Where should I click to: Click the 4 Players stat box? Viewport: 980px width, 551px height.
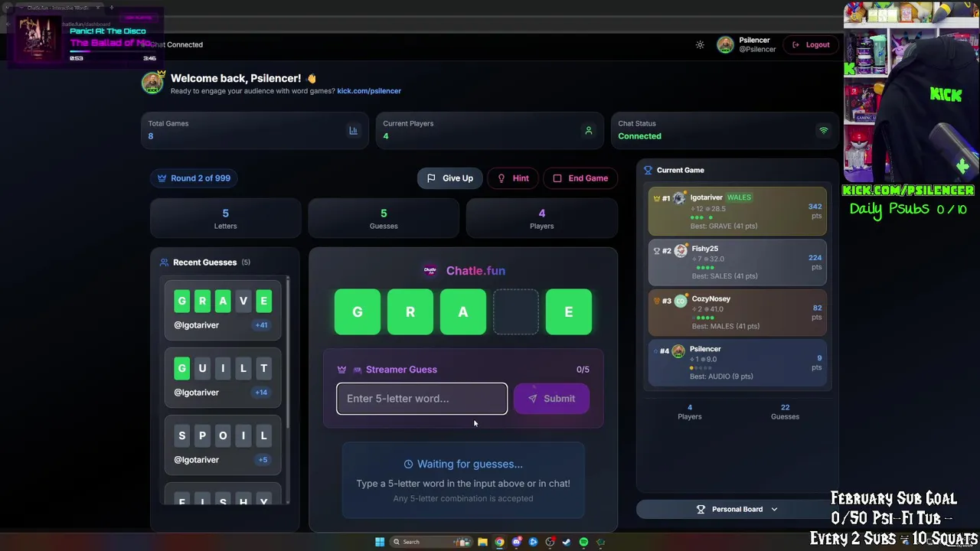[x=542, y=219]
